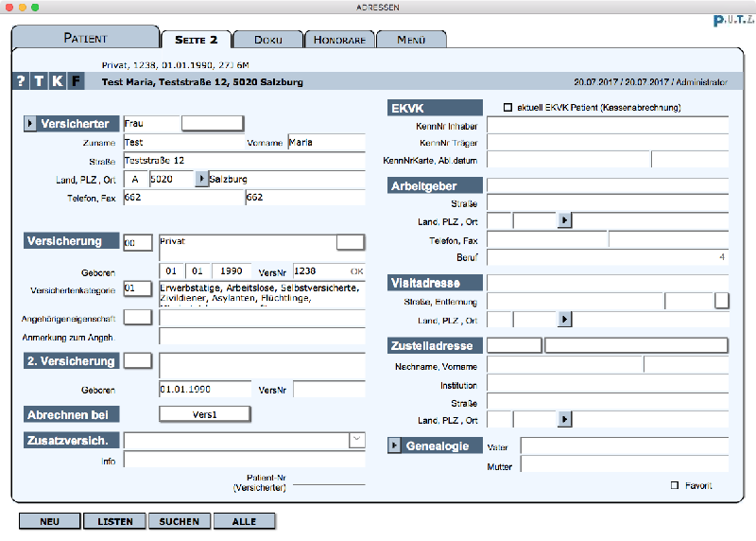
Task: Click Versichertenkategorie code field 01
Action: point(138,288)
